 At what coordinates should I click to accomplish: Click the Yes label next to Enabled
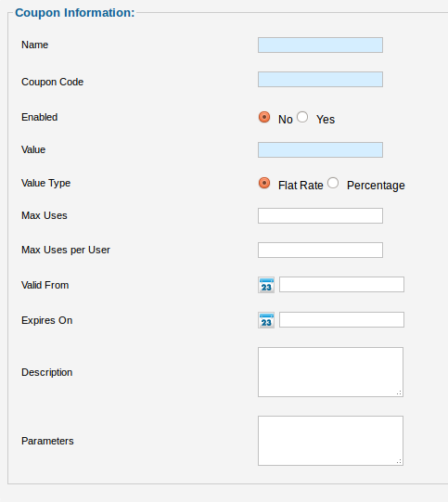click(326, 120)
